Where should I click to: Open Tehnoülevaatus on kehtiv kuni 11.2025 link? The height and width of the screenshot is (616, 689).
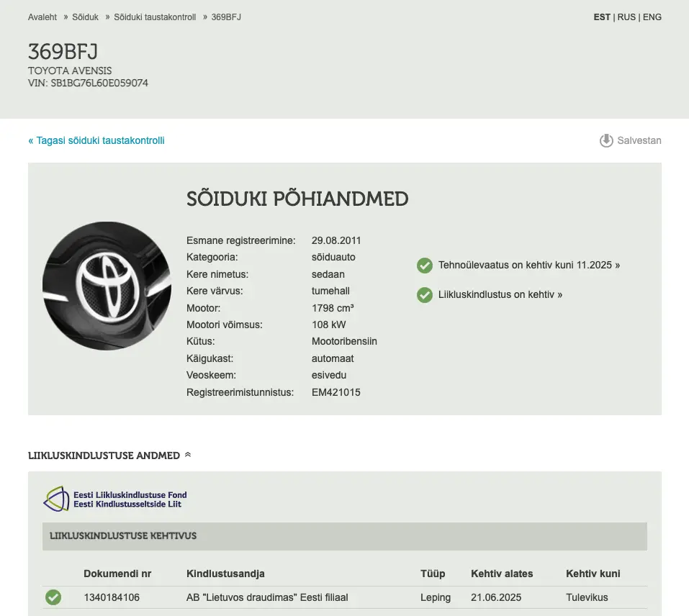point(529,266)
